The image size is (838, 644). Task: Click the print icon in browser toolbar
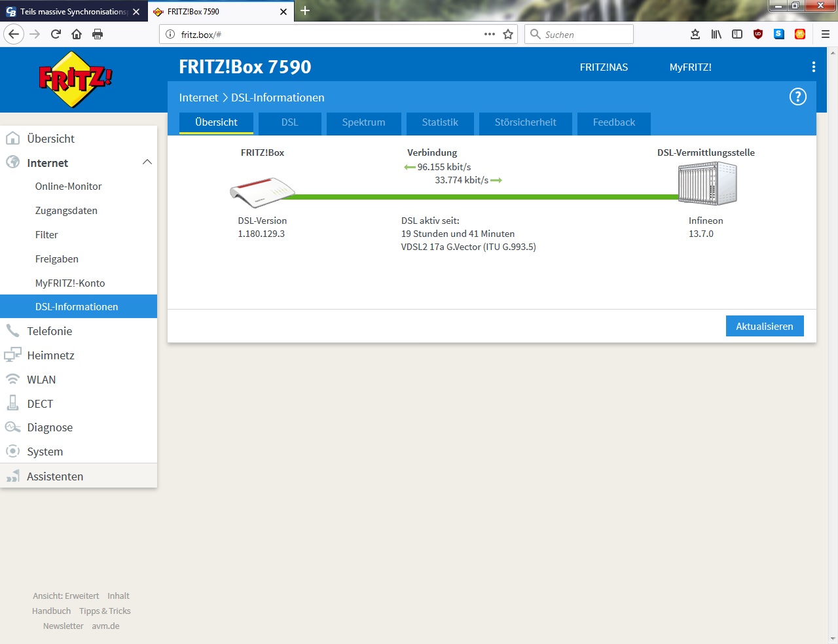98,34
